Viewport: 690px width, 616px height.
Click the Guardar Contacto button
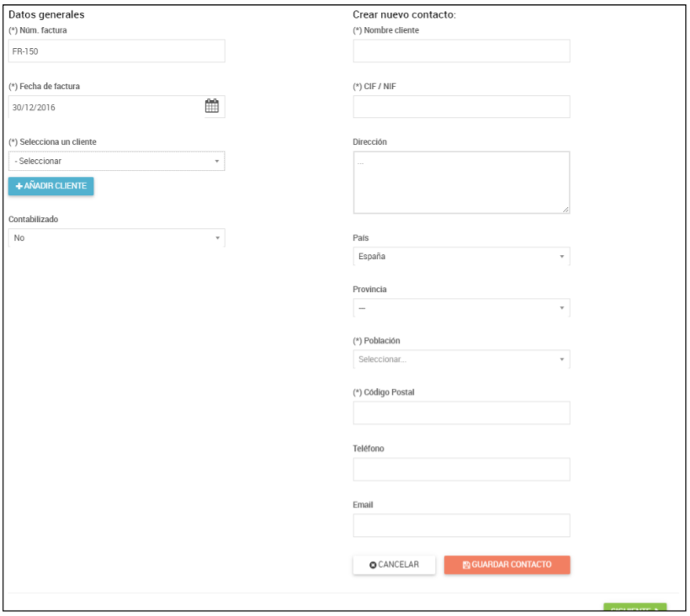point(507,565)
